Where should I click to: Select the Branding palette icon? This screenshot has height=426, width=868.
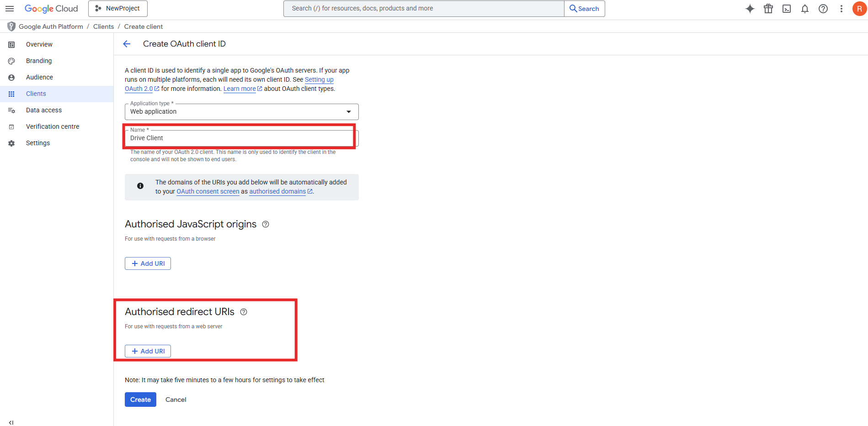[x=11, y=61]
